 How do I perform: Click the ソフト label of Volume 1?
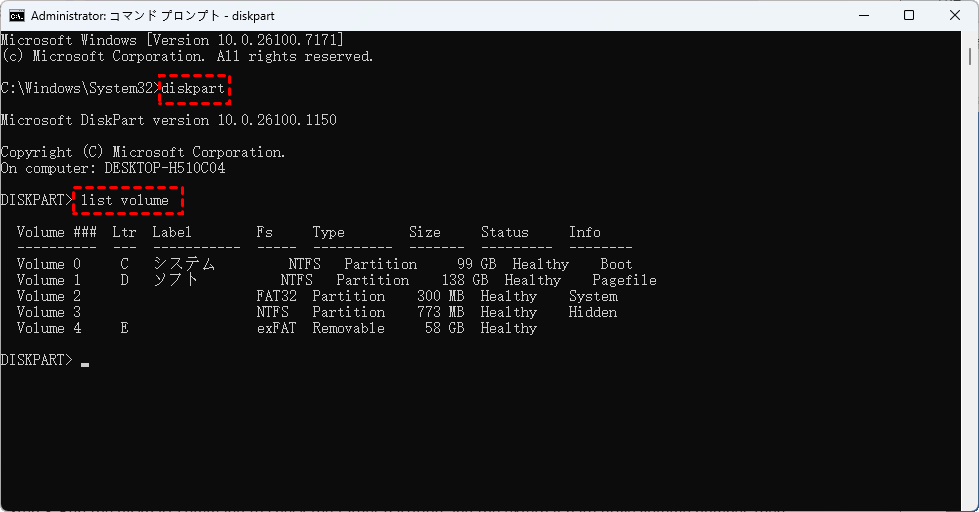point(176,280)
